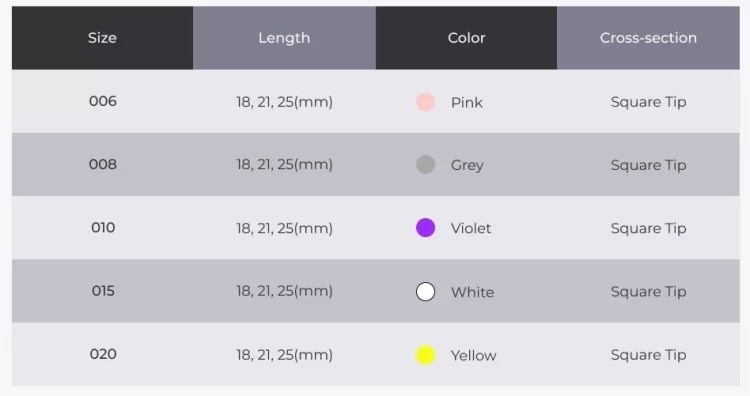Click the Length column header

tap(284, 38)
